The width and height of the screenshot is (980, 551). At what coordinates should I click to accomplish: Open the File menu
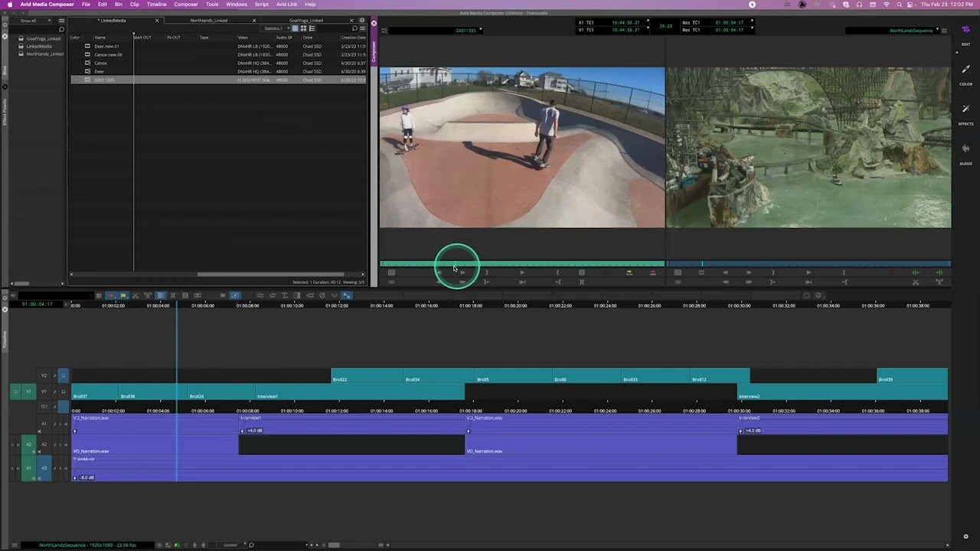[x=86, y=5]
